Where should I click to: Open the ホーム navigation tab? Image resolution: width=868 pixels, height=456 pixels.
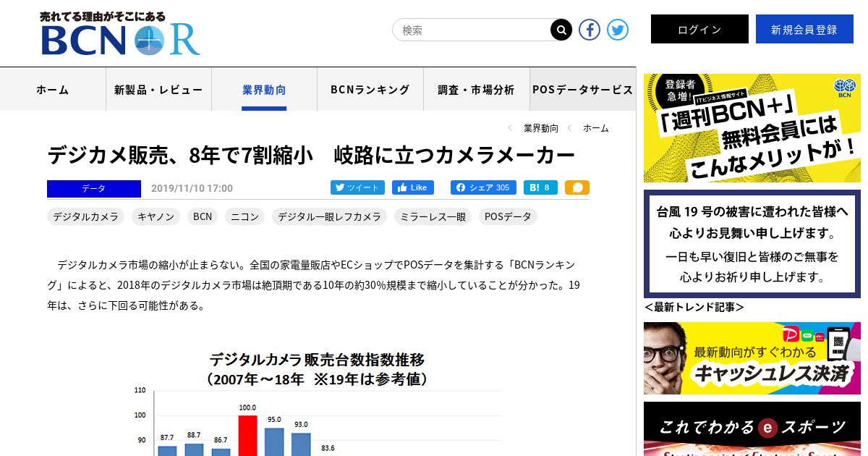click(x=53, y=90)
